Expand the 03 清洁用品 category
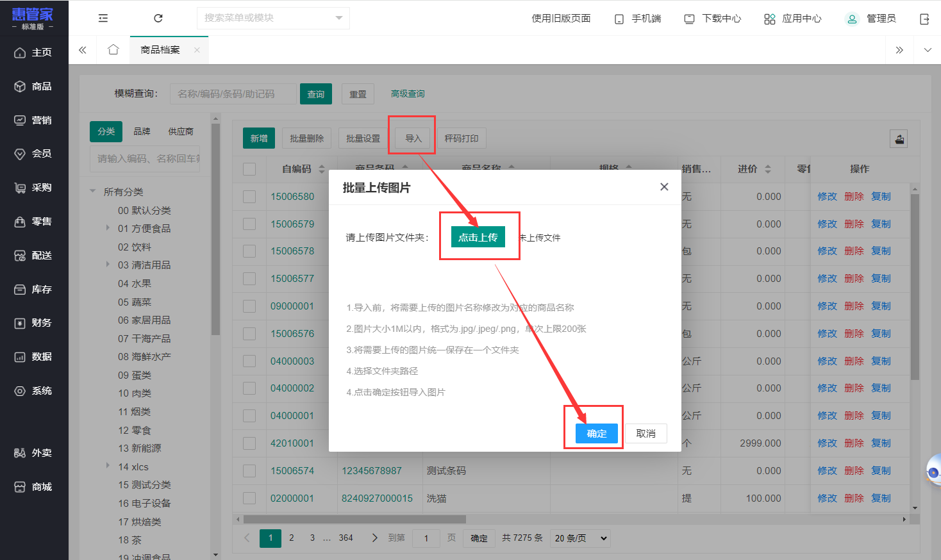941x560 pixels. tap(108, 265)
